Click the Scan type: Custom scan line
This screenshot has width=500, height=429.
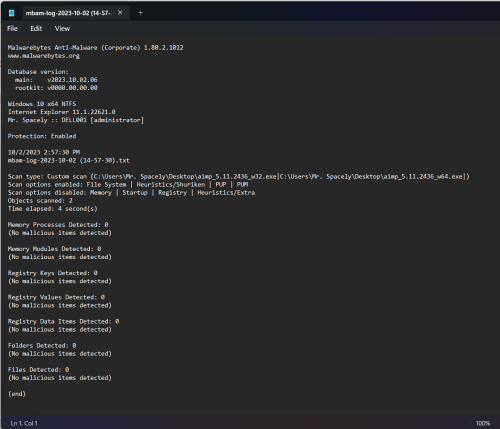click(x=239, y=176)
